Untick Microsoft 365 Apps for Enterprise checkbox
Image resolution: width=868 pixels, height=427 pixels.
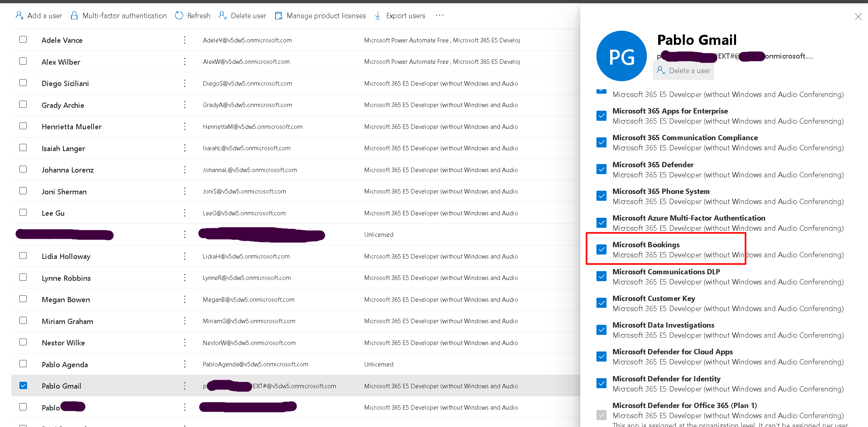coord(601,116)
